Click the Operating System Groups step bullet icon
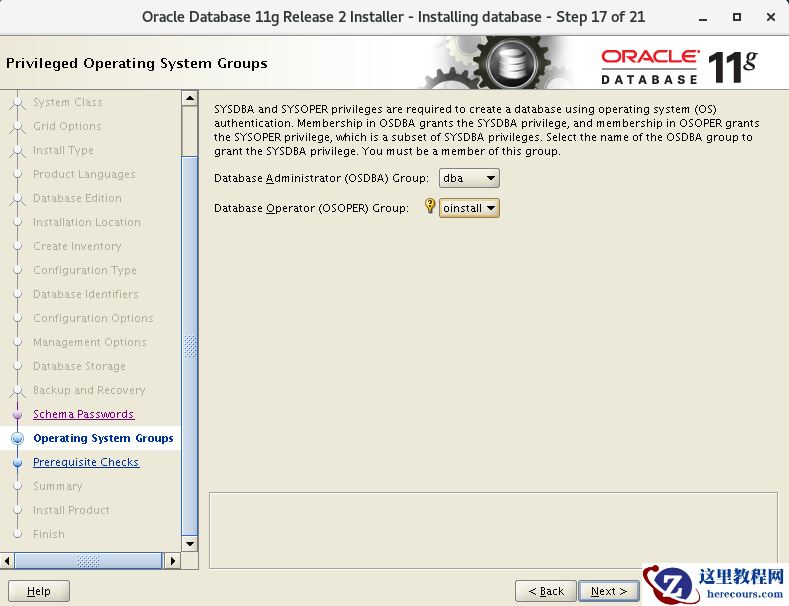Viewport: 789px width, 606px height. [18, 438]
